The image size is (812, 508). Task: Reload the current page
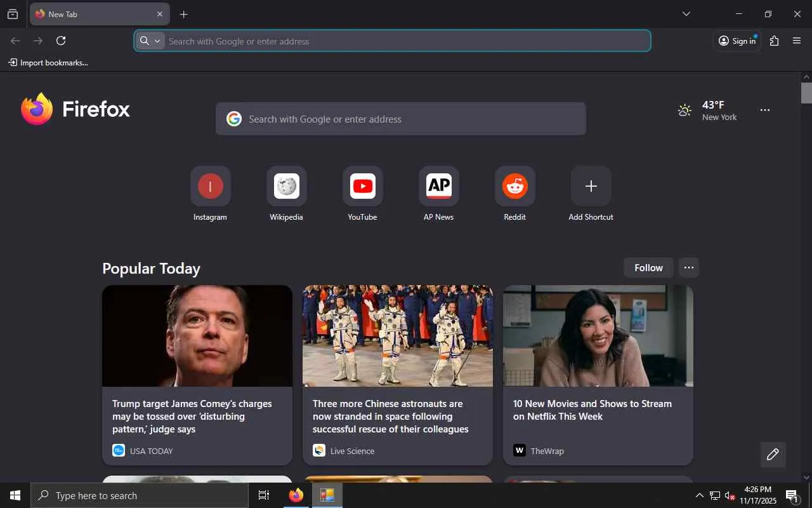pyautogui.click(x=61, y=41)
